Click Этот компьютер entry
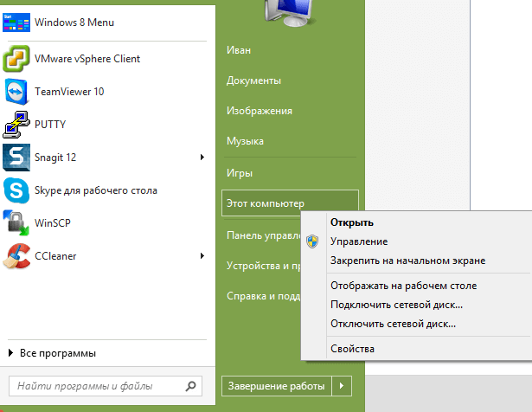 click(x=290, y=203)
